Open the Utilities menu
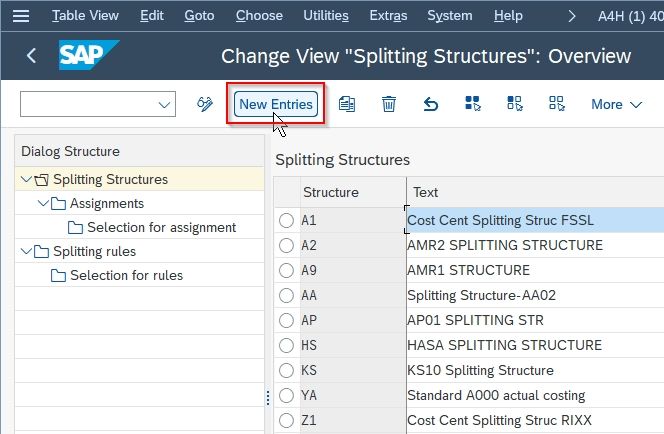 point(326,16)
